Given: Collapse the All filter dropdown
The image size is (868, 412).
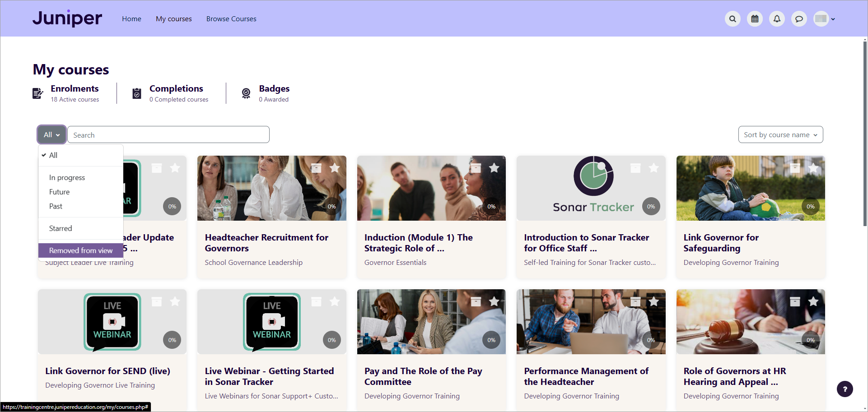Looking at the screenshot, I should tap(52, 135).
